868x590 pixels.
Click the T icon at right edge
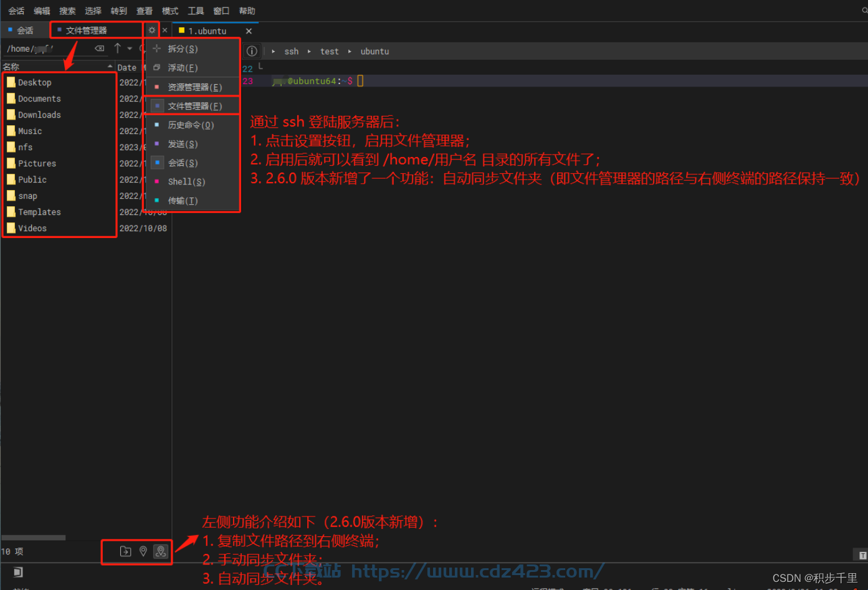click(x=862, y=555)
